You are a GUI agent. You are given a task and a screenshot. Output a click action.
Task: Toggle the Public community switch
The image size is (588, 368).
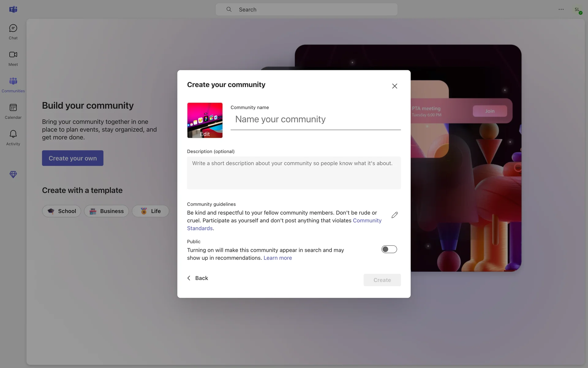tap(389, 249)
